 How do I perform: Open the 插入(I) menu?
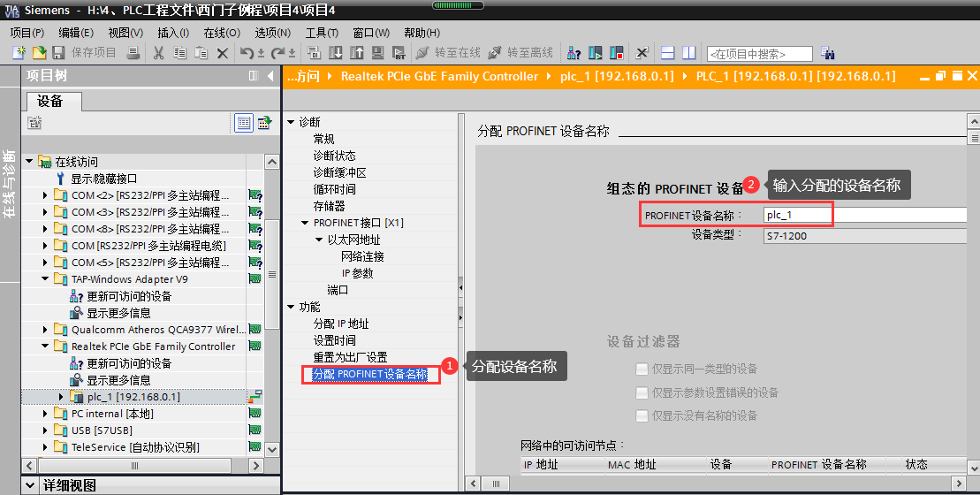pos(173,33)
